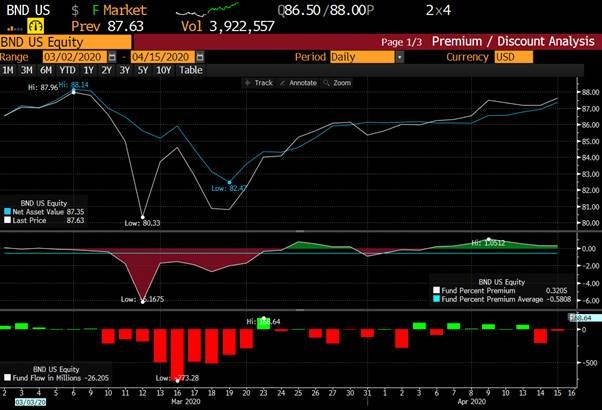Select the 3Y time range tab
Viewport: 602px width, 410px height.
click(x=124, y=70)
